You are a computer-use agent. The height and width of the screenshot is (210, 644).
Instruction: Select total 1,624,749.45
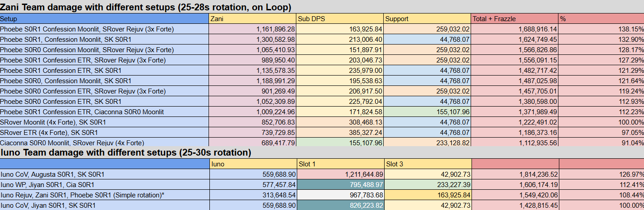pos(514,40)
